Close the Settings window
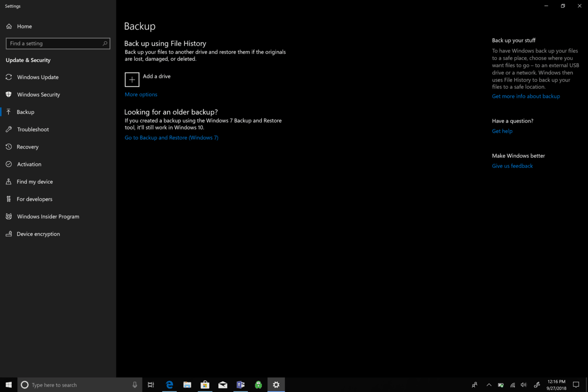Viewport: 588px width, 392px height. (579, 6)
